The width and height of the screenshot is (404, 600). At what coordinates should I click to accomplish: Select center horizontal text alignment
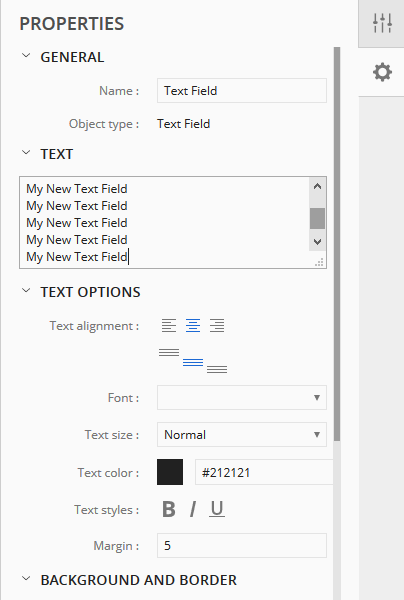[x=193, y=326]
